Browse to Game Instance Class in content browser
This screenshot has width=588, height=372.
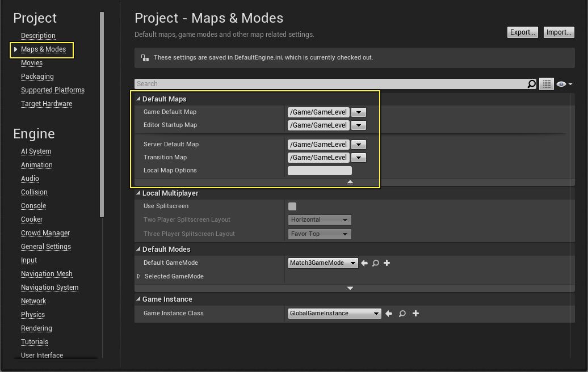pyautogui.click(x=402, y=314)
